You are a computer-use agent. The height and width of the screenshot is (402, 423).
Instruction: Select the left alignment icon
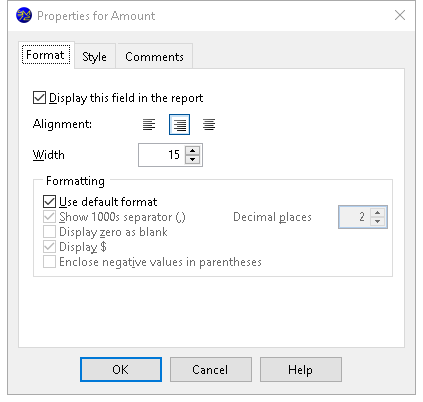[149, 125]
